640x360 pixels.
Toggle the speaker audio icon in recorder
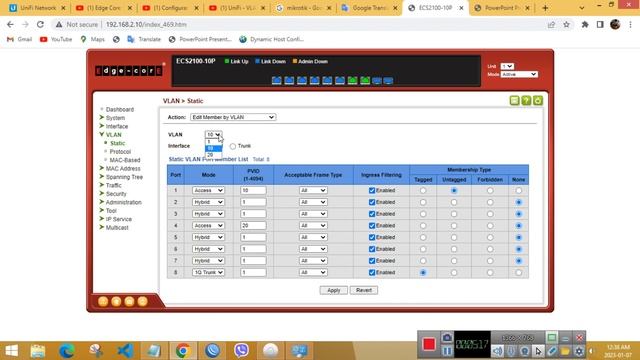pos(497,351)
